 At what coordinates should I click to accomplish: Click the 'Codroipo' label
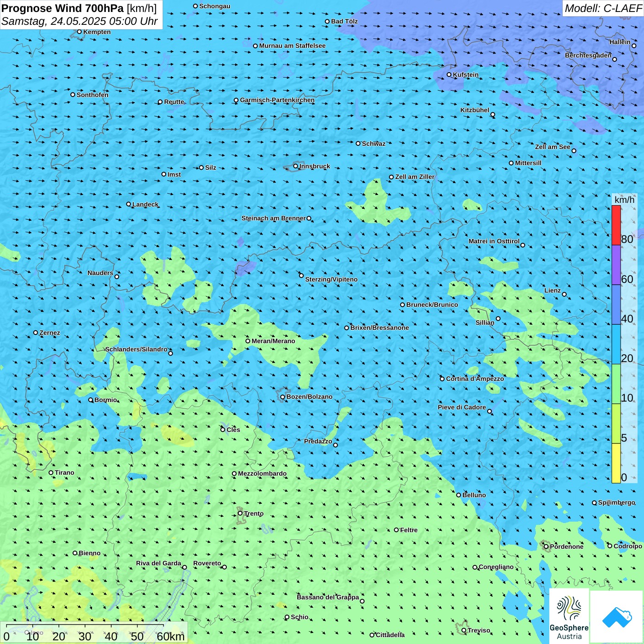(x=628, y=546)
